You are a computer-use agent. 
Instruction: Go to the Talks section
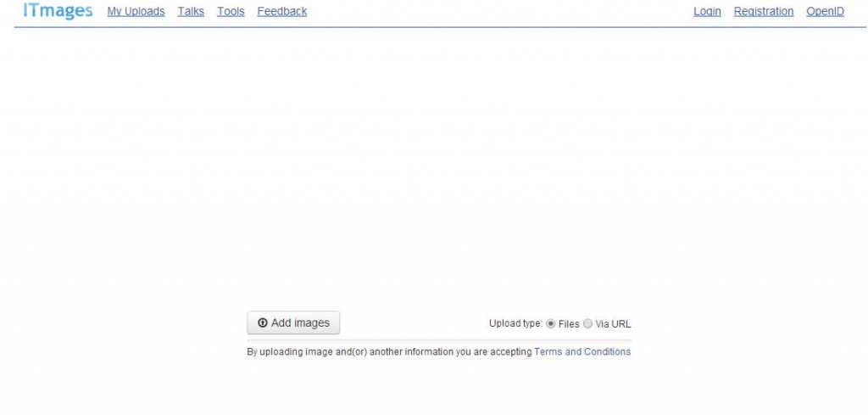click(191, 11)
